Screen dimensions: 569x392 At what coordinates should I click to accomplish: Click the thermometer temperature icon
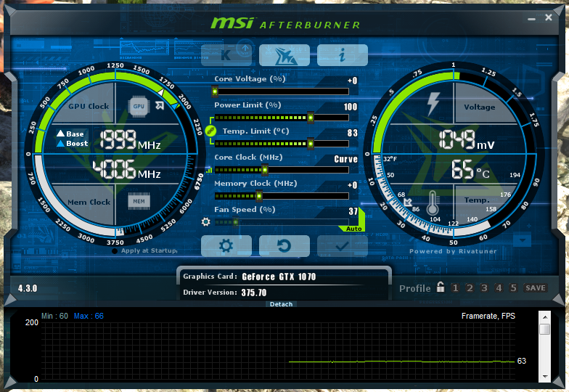(433, 203)
